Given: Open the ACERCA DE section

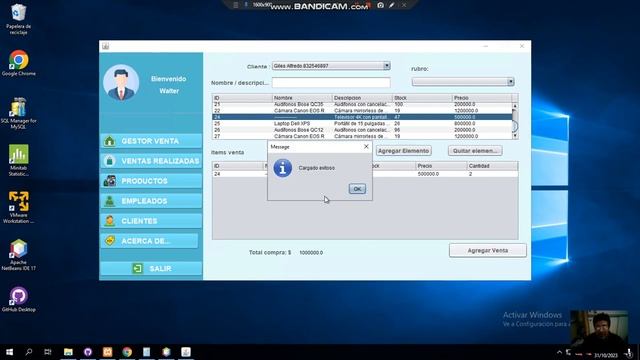Looking at the screenshot, I should coord(149,241).
